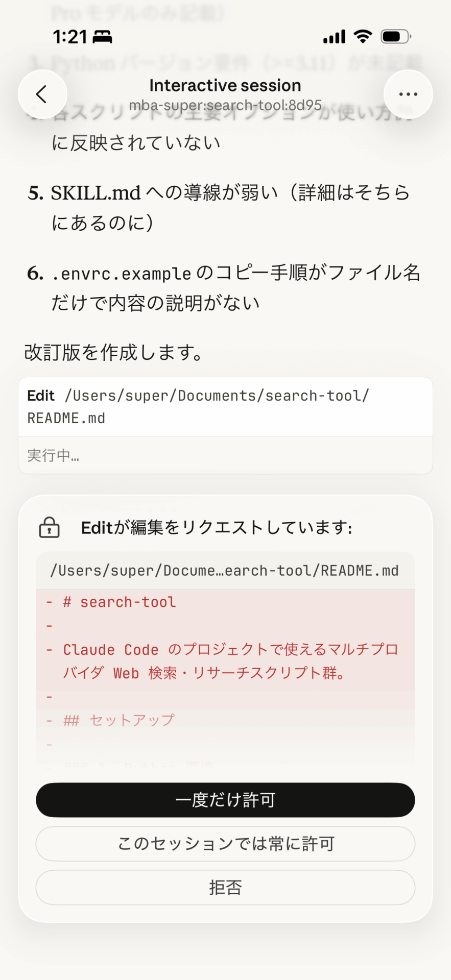Screen dimensions: 451x980
Task: Allow always with 'このセッションでは常に許可'
Action: (225, 844)
